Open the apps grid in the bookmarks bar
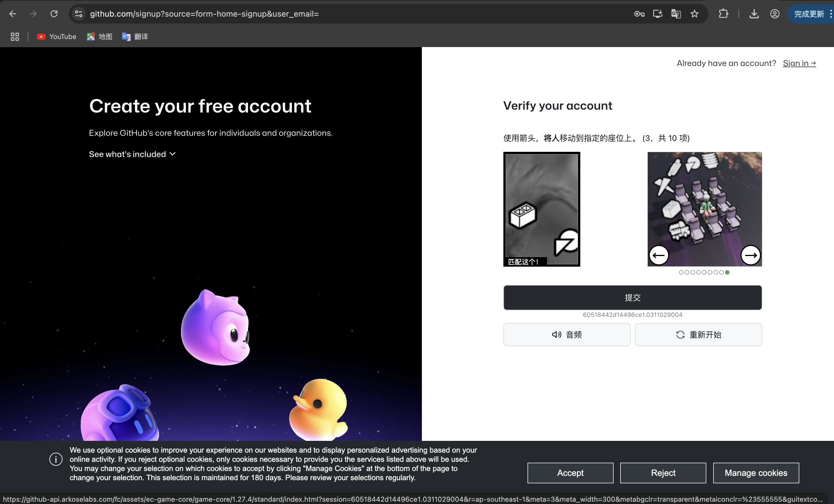Viewport: 834px width, 504px height. pyautogui.click(x=15, y=36)
